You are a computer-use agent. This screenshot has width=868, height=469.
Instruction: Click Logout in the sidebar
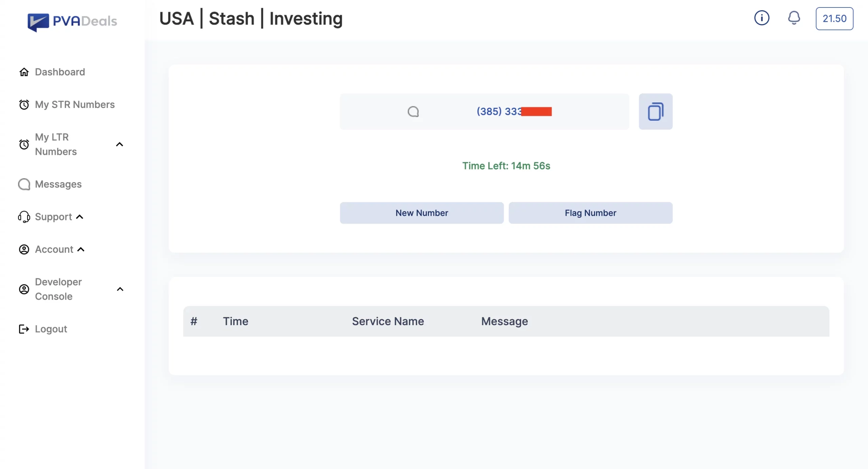click(51, 329)
